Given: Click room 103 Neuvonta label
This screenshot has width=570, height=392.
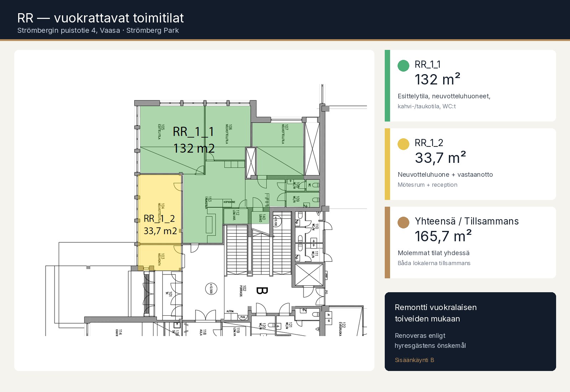Looking at the screenshot, I should 161,259.
